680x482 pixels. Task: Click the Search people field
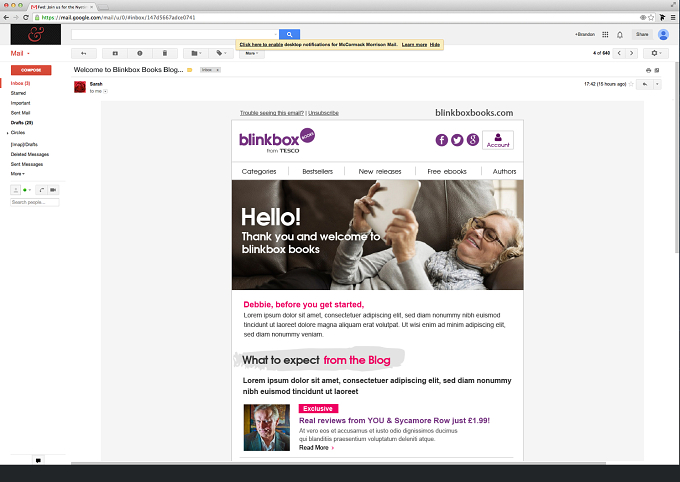pyautogui.click(x=35, y=202)
